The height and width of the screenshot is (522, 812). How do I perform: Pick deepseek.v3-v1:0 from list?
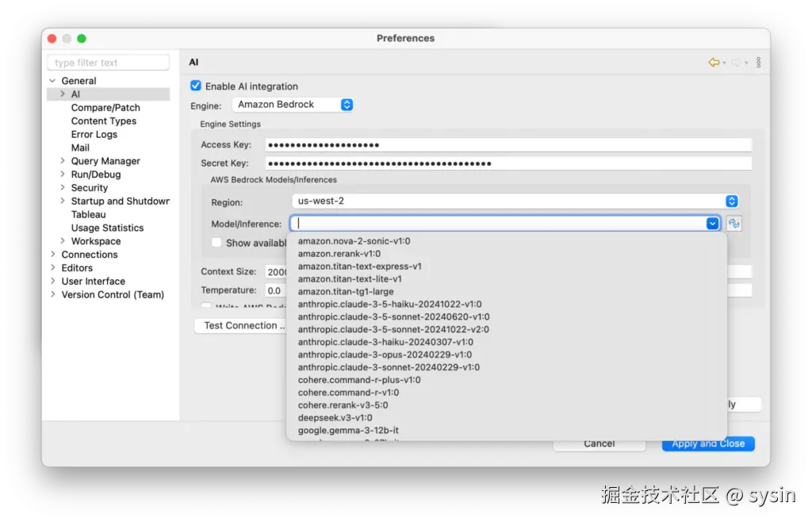pos(335,418)
